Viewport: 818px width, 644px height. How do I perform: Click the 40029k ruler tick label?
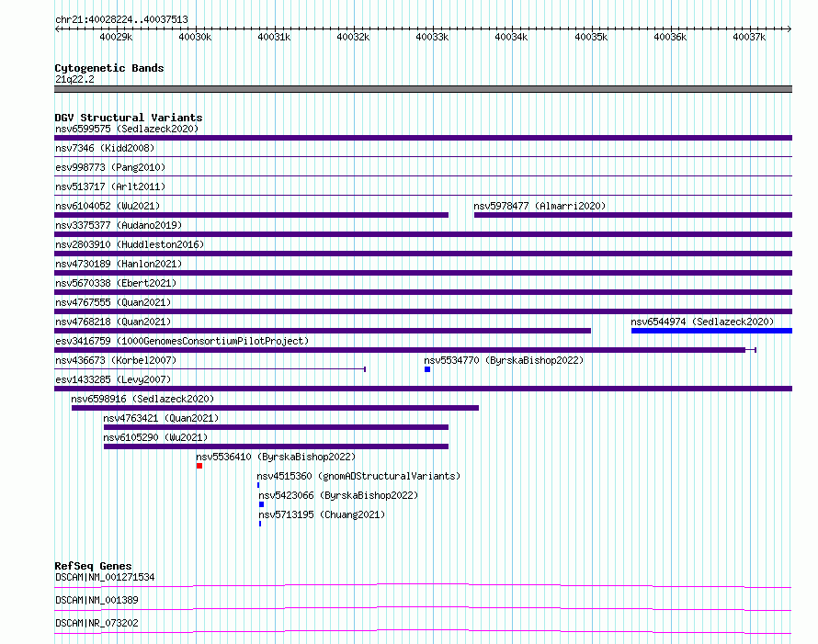(116, 37)
